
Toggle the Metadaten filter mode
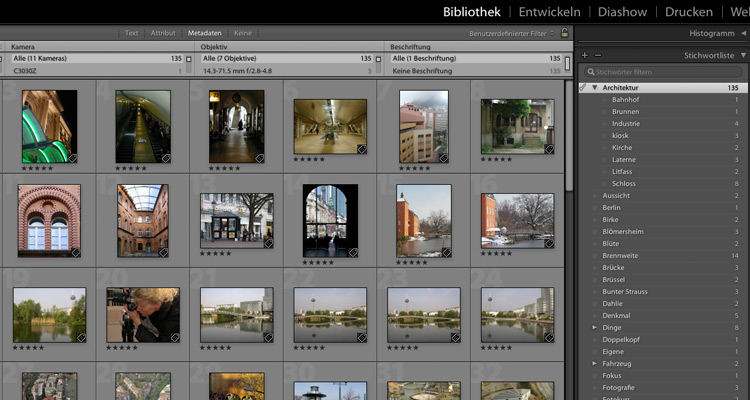[x=204, y=33]
